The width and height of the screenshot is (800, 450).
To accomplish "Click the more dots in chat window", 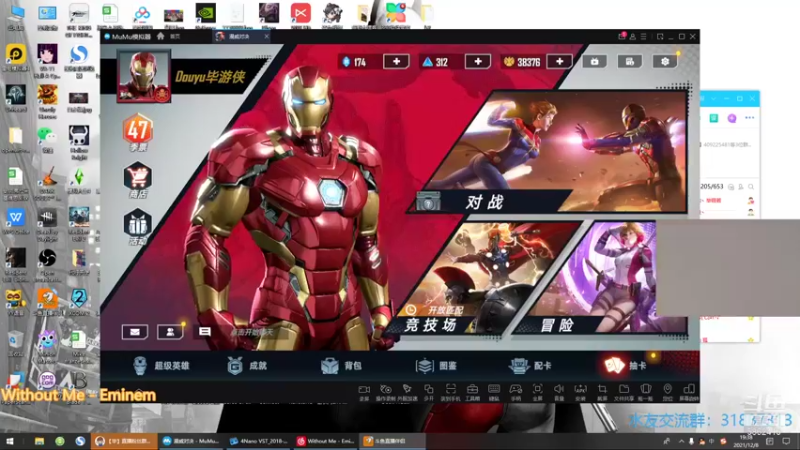I will (749, 118).
